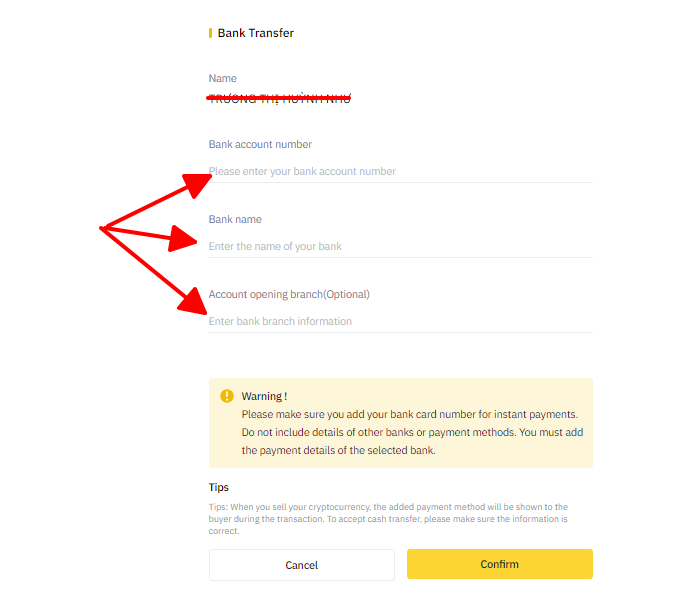696x599 pixels.
Task: Click the yellow warning exclamation icon
Action: 227,396
